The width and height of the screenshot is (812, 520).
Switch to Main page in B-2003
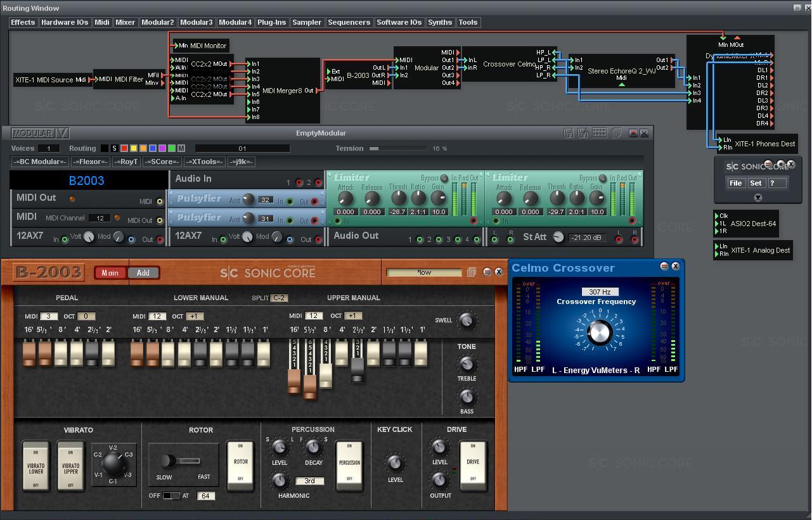(x=110, y=273)
